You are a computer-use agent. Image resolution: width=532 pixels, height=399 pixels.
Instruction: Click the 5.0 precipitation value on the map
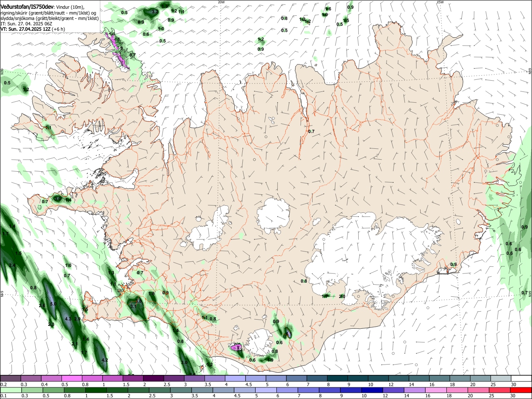(53, 304)
